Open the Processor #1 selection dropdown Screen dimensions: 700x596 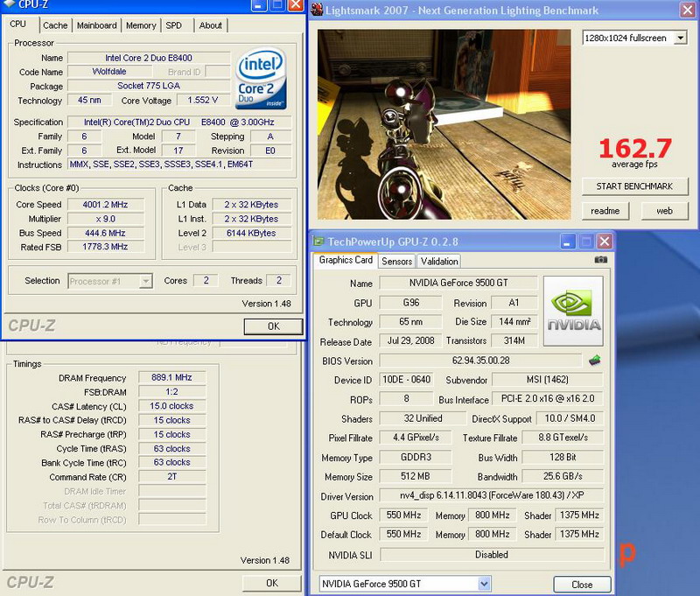[x=145, y=281]
